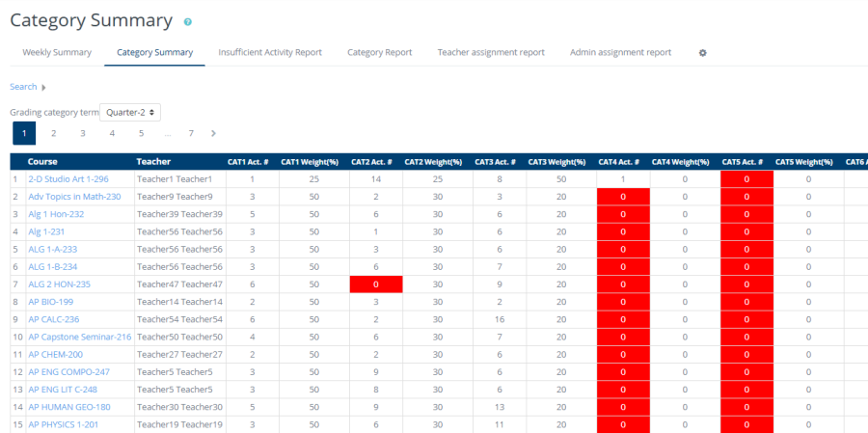Click the Teacher column header

pos(153,162)
